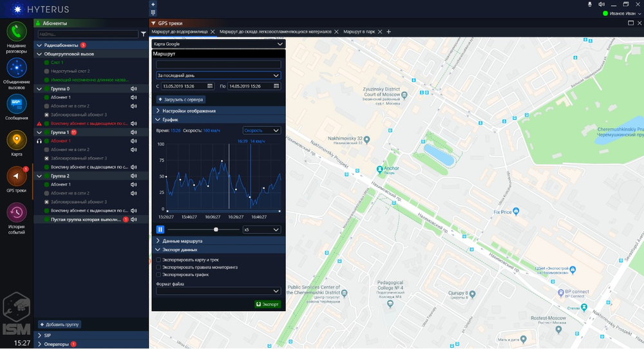This screenshot has width=644, height=349.
Task: Open the call merging sidebar icon
Action: pos(17,68)
